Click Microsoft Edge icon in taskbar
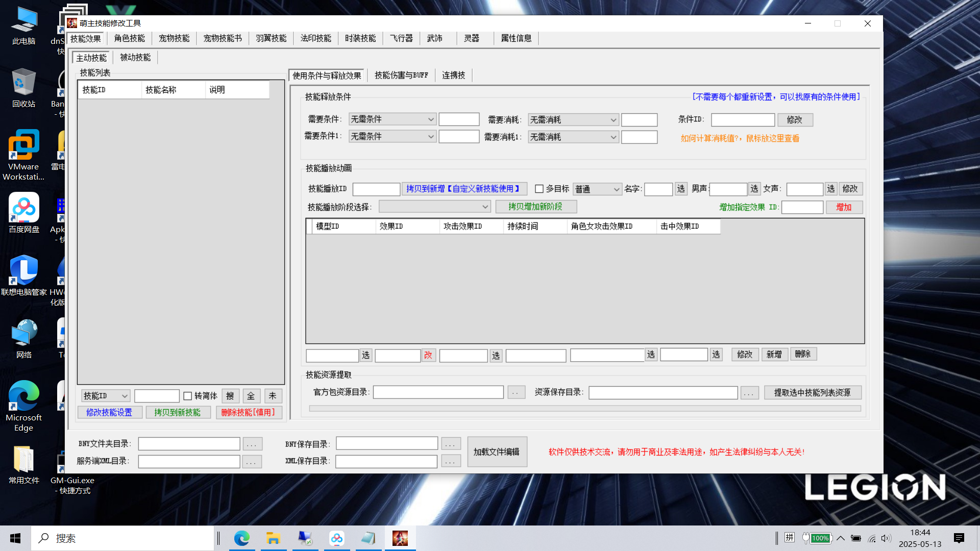This screenshot has width=980, height=551. (x=241, y=538)
